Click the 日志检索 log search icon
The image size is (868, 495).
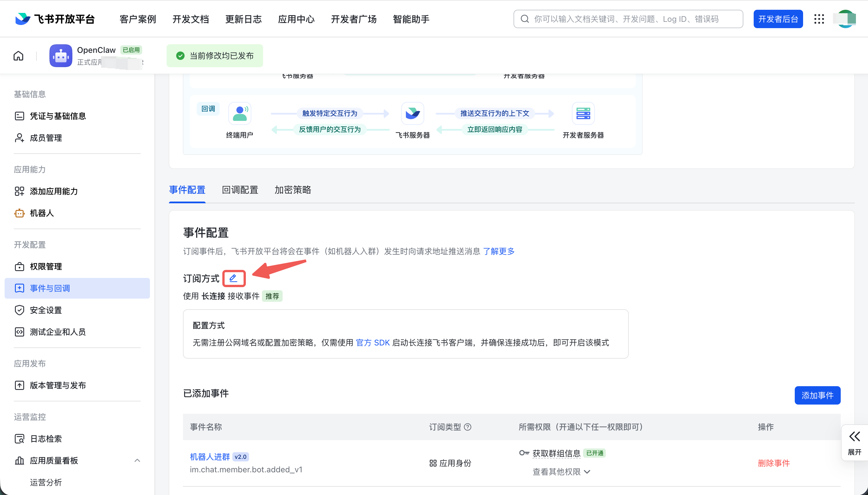pos(19,438)
